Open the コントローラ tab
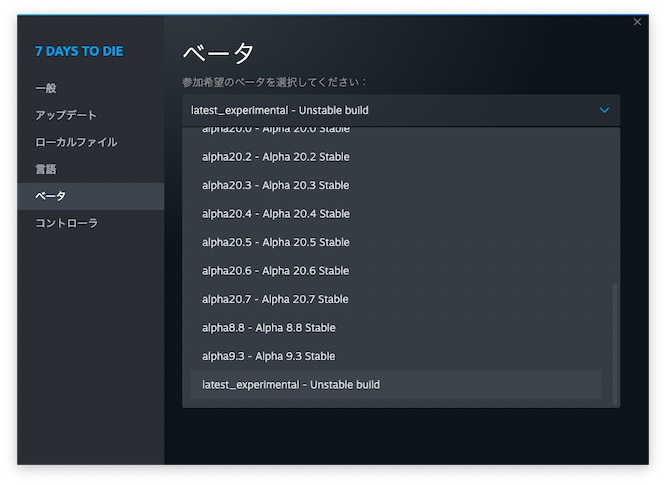666x485 pixels. tap(66, 223)
